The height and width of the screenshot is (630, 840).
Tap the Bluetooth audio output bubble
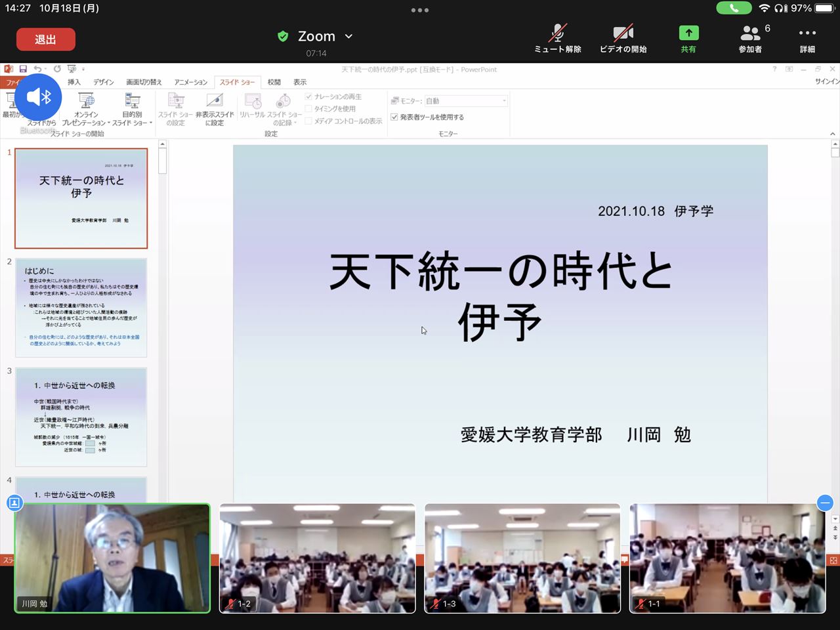click(39, 97)
